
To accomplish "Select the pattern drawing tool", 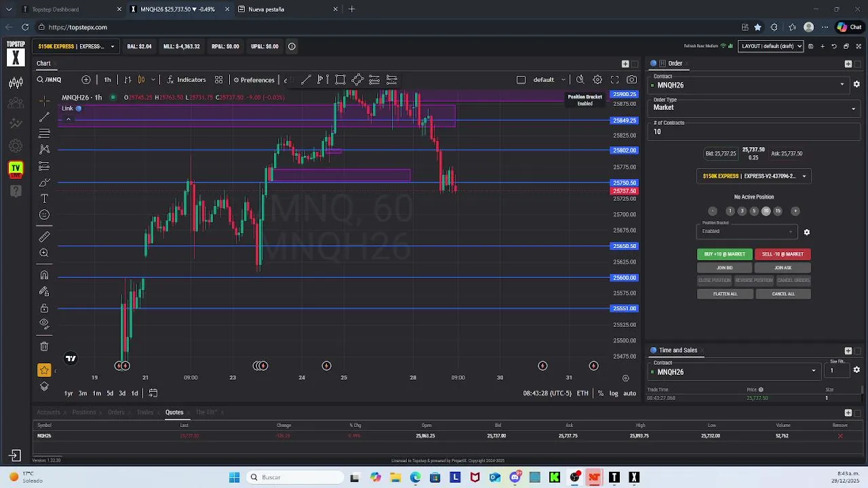I will (44, 149).
